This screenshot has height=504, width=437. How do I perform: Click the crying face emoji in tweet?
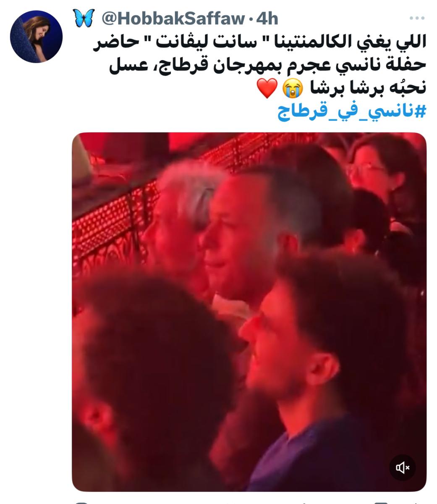tap(292, 87)
